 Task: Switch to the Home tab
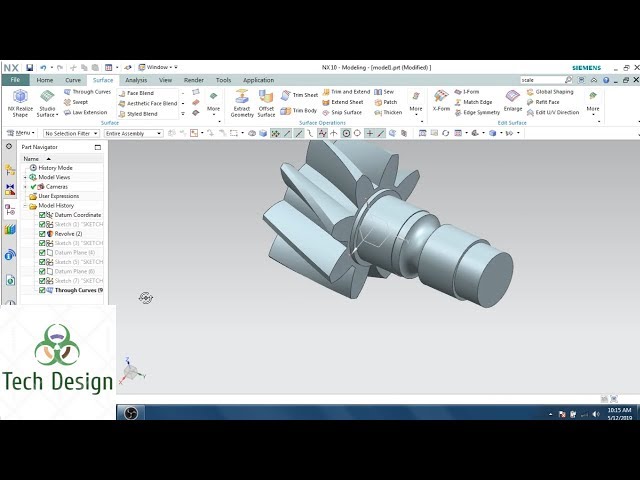point(45,80)
